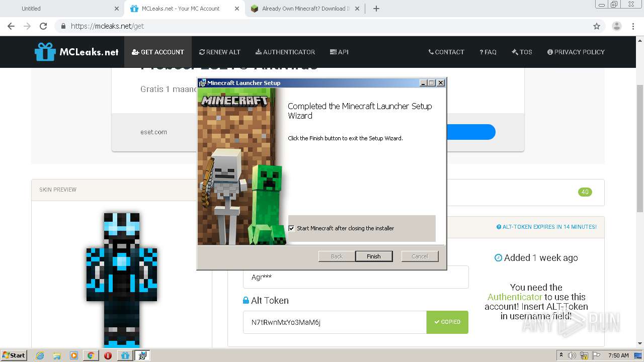Viewport: 644px width, 362px height.
Task: Click the Added 1 week ago text
Action: (536, 258)
